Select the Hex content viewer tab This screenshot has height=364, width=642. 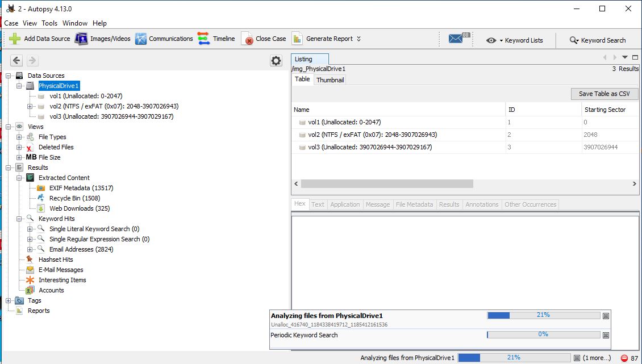pos(300,203)
